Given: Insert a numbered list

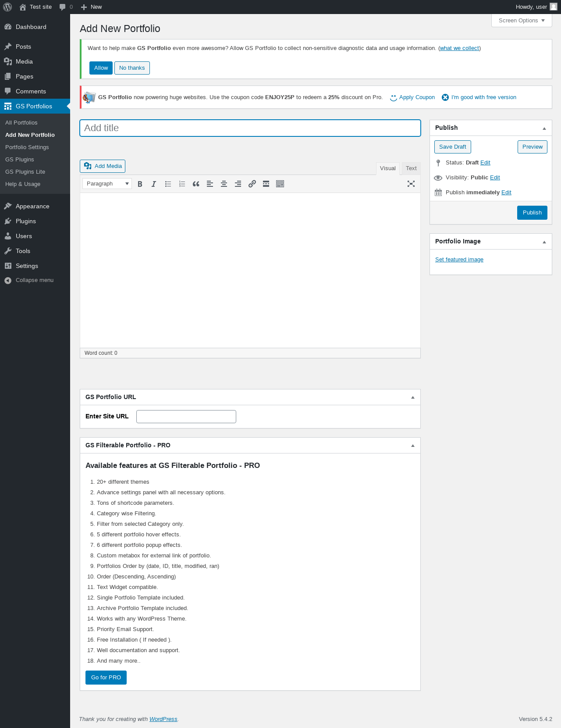Looking at the screenshot, I should (x=182, y=184).
